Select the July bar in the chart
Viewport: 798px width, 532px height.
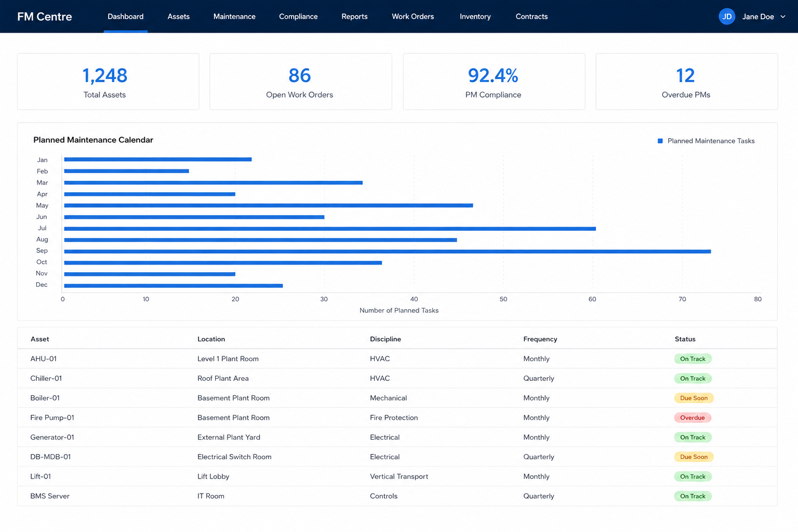330,229
